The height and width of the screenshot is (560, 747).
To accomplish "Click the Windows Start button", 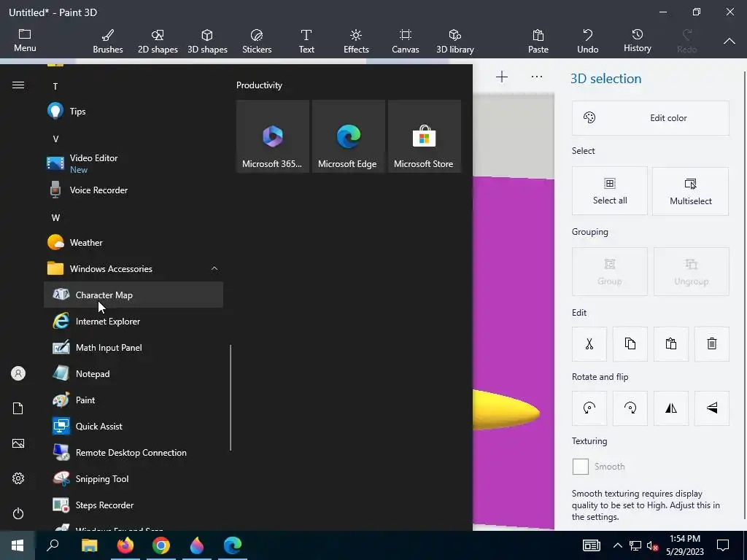I will click(x=18, y=545).
